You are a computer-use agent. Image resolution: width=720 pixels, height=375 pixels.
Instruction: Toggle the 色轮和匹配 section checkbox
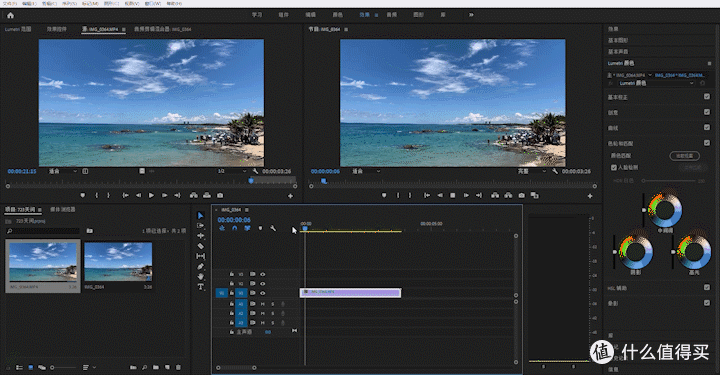(x=707, y=143)
